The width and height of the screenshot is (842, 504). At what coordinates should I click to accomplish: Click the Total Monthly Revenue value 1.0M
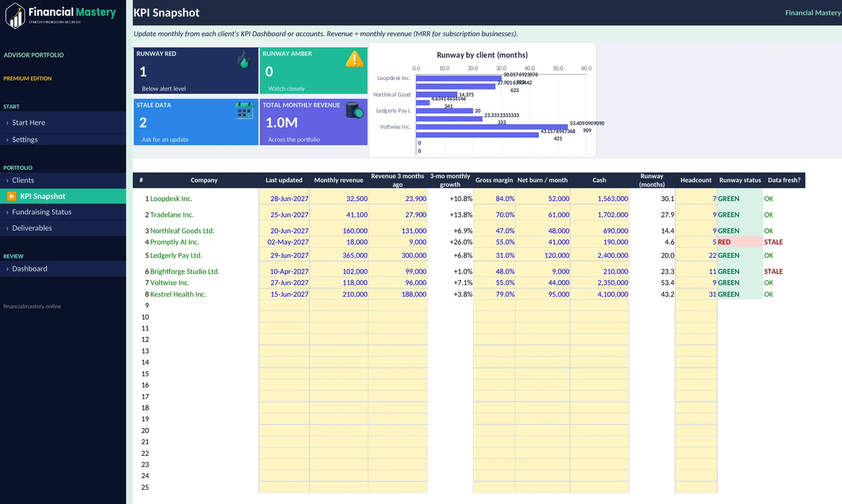coord(282,123)
